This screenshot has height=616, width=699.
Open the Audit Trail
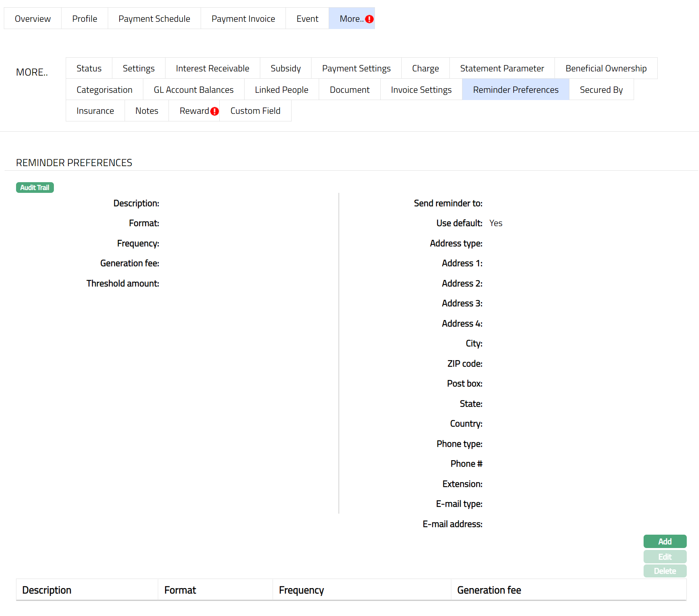(x=35, y=188)
